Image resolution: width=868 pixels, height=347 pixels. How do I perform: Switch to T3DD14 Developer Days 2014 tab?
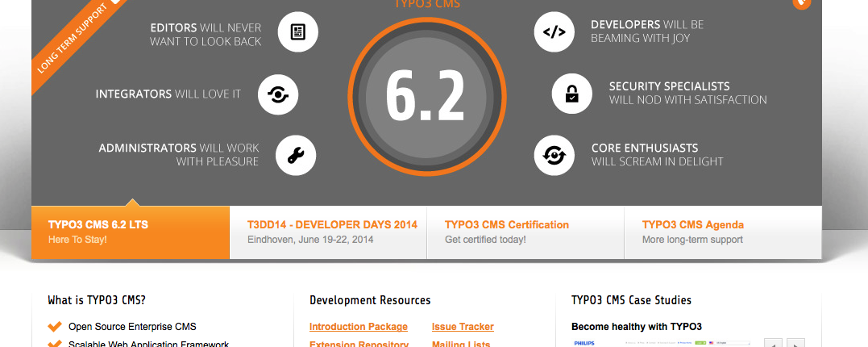[x=328, y=232]
